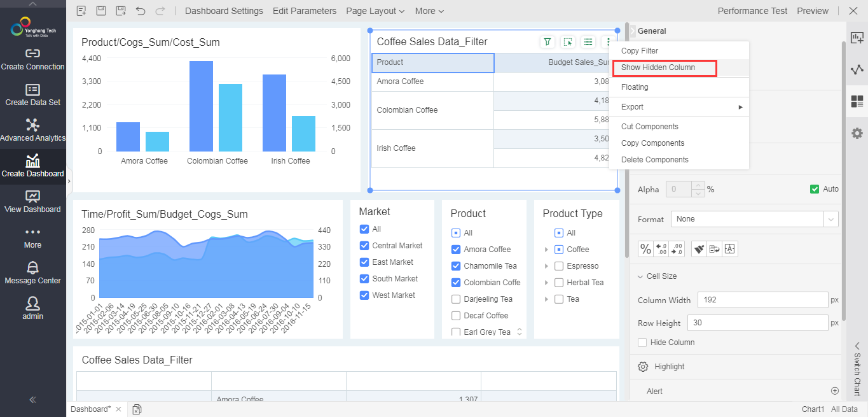868x417 pixels.
Task: Open the Format dropdown
Action: click(754, 219)
